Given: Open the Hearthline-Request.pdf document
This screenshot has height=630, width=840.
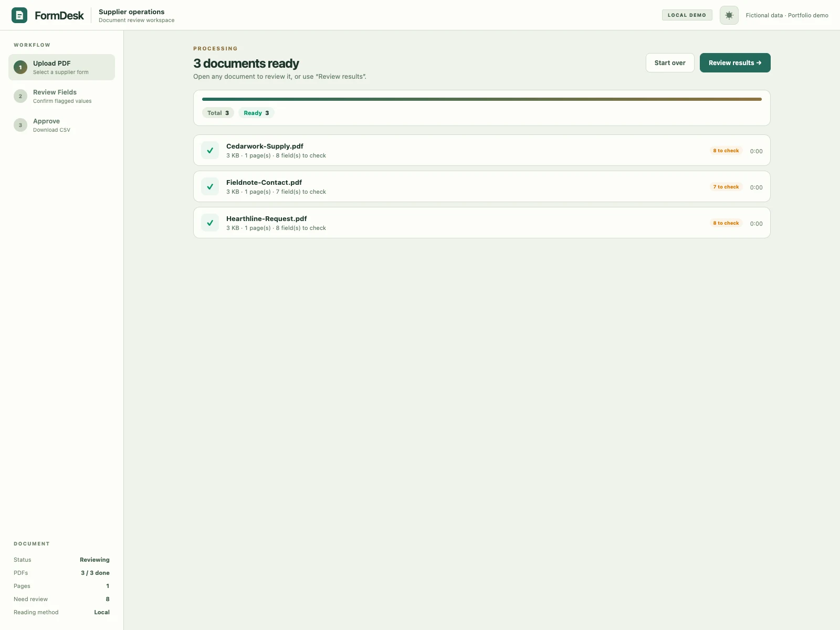Looking at the screenshot, I should point(482,223).
